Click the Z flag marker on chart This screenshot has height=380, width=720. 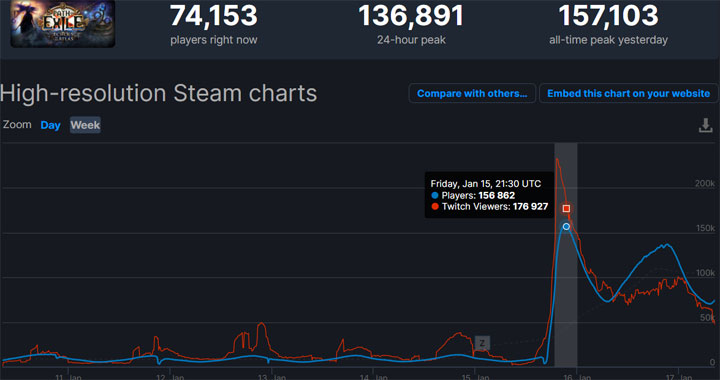(482, 343)
